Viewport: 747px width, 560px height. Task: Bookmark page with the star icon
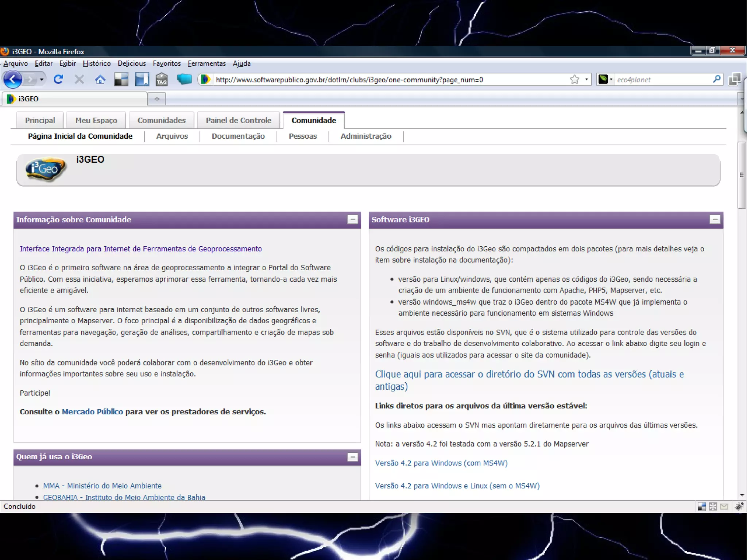coord(574,79)
